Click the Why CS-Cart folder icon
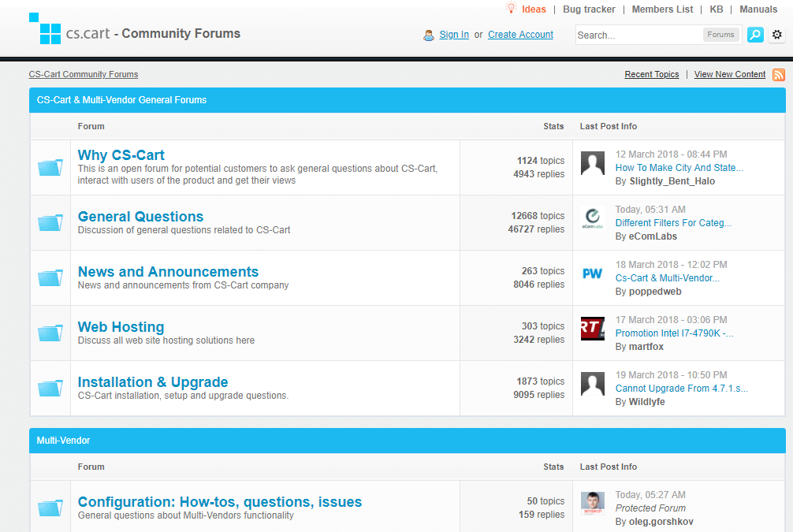The height and width of the screenshot is (532, 793). pyautogui.click(x=50, y=167)
